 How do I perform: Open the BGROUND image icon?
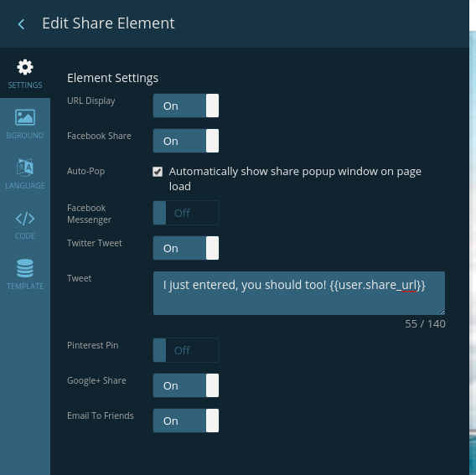click(x=25, y=117)
